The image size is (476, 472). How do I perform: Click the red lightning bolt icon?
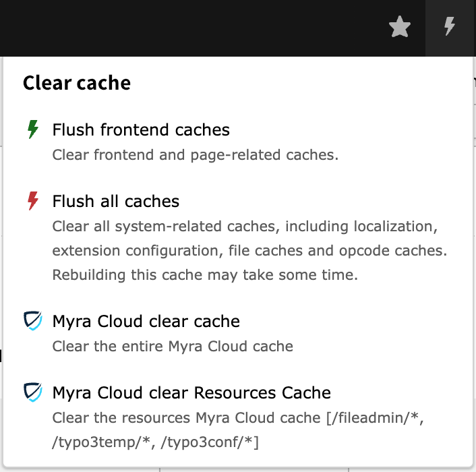pos(32,202)
